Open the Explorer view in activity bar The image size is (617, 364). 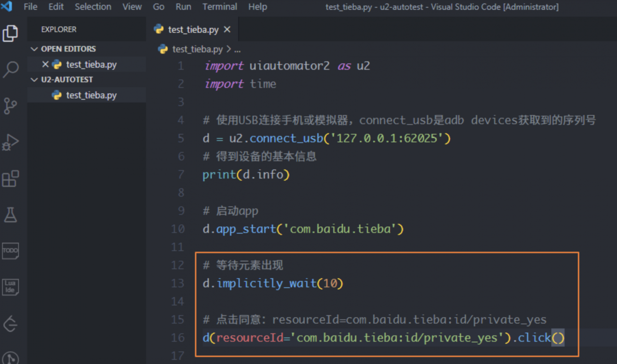pyautogui.click(x=11, y=33)
